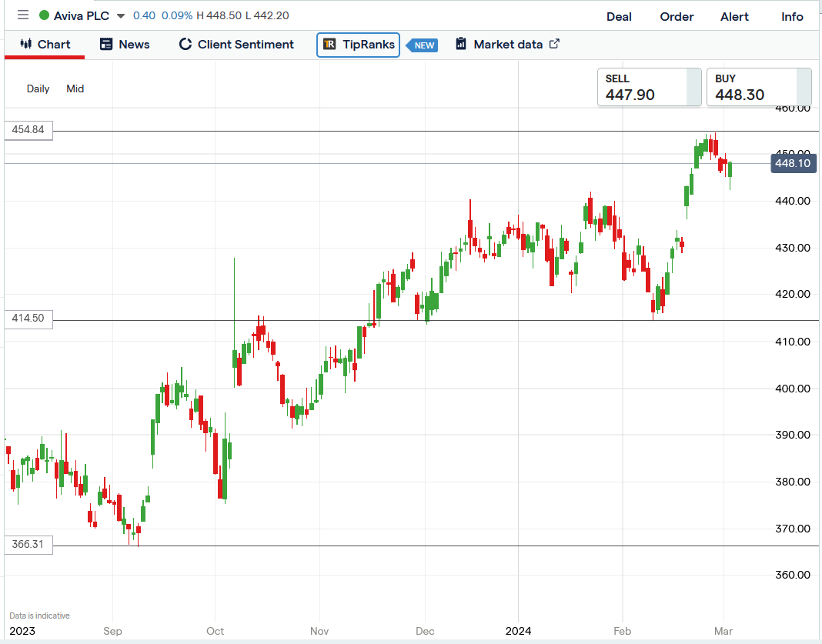Click the 0.40 price change value
Image resolution: width=822 pixels, height=644 pixels.
pyautogui.click(x=144, y=15)
